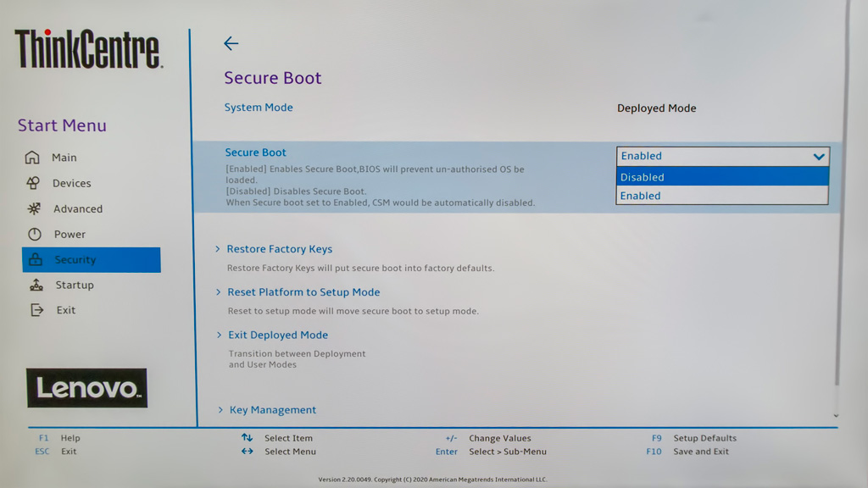868x488 pixels.
Task: Click the Devices icon in sidebar
Action: 33,183
